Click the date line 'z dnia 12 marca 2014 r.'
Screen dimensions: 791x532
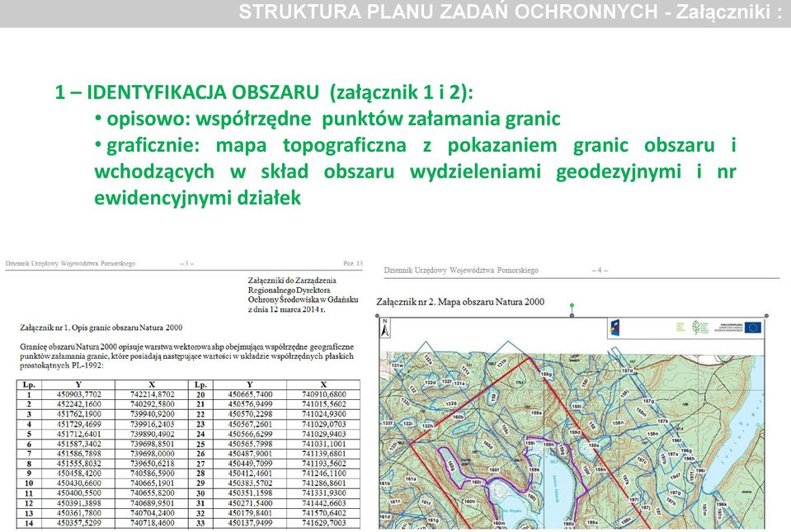[286, 309]
